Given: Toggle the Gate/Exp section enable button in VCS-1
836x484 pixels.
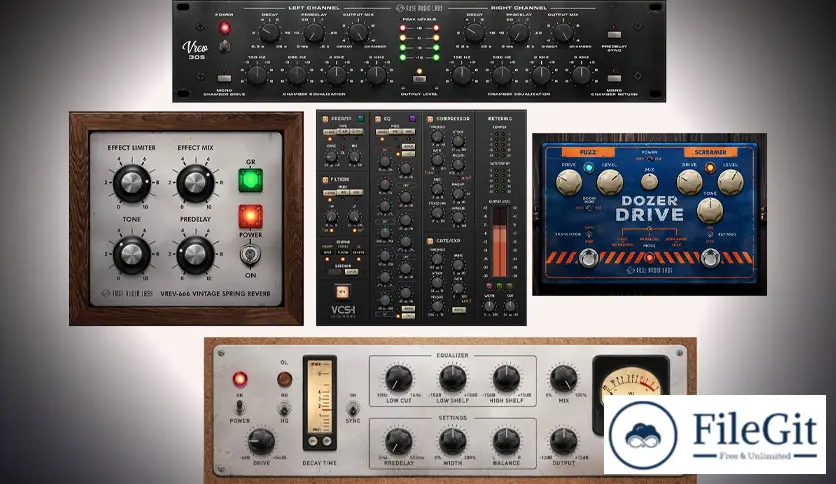Looking at the screenshot, I should pos(430,241).
